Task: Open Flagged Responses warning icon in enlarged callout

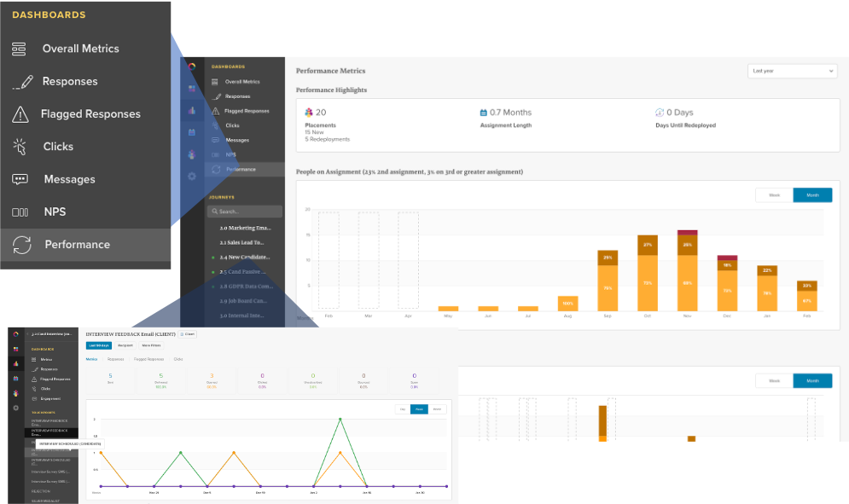Action: coord(20,114)
